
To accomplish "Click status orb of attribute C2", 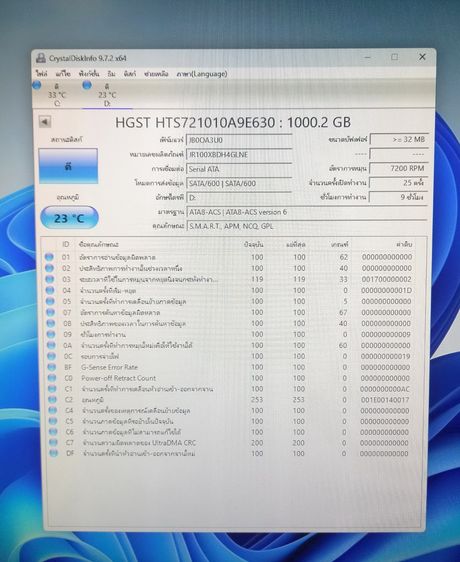I will [53, 399].
